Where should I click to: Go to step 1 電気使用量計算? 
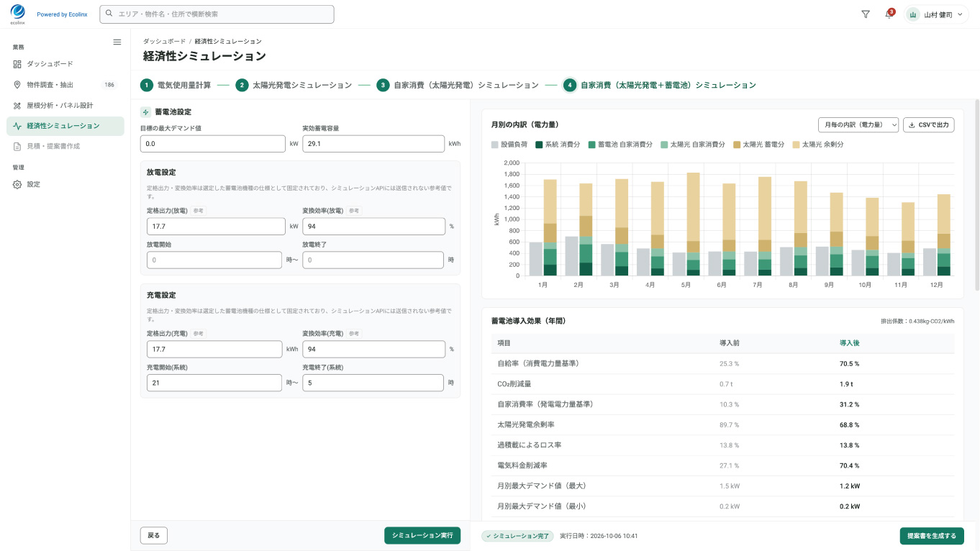pyautogui.click(x=176, y=85)
